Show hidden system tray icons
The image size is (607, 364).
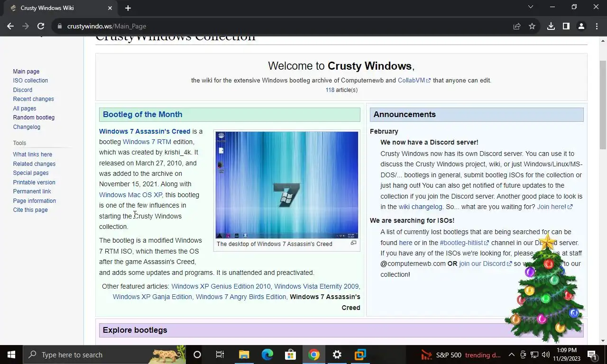point(512,355)
